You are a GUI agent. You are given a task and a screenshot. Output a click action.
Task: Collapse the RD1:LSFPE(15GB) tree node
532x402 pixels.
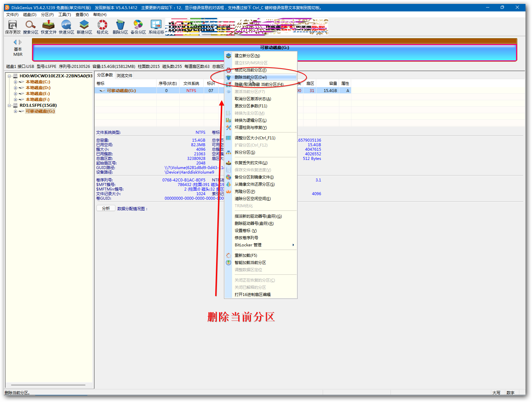(x=9, y=105)
